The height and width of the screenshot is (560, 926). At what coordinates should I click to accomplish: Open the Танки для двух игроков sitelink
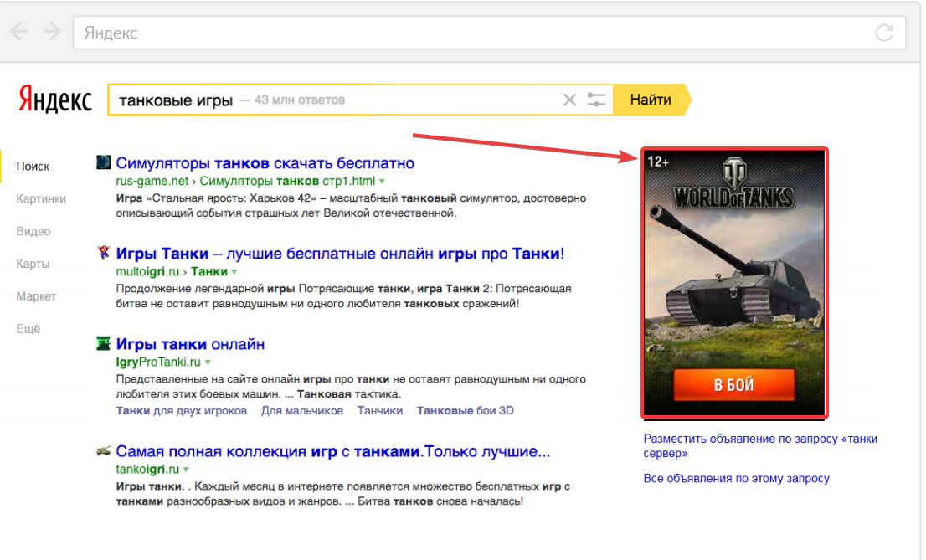[182, 410]
